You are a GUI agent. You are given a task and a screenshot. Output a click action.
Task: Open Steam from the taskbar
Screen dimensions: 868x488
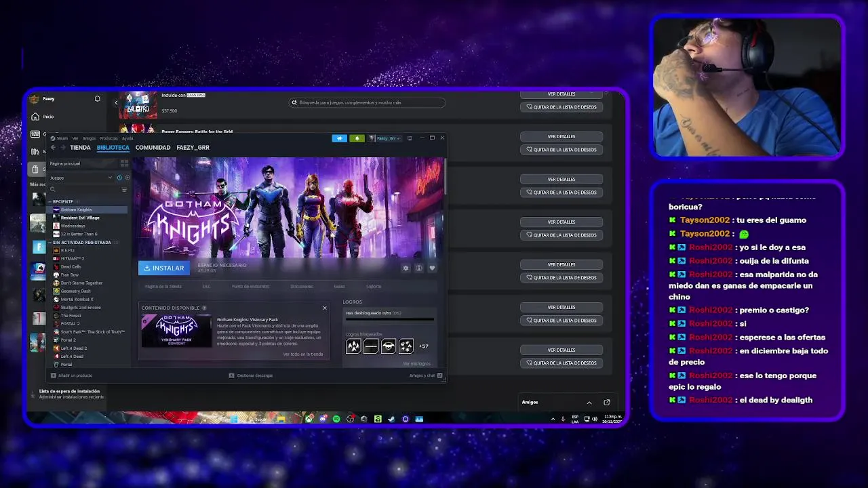[x=391, y=419]
